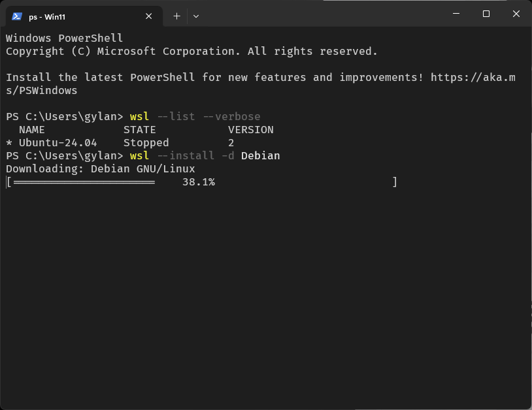
Task: Click the Ubuntu-24.04 distribution name
Action: click(x=58, y=143)
